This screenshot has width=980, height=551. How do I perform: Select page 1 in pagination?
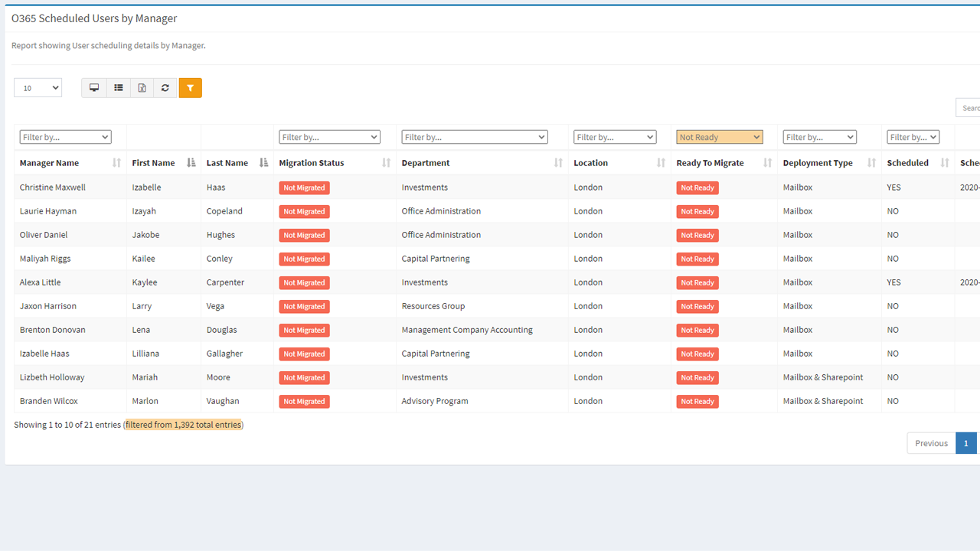pos(966,442)
